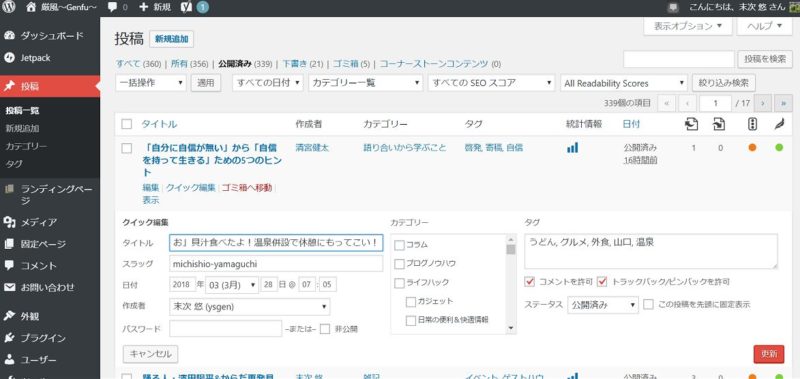Check the ブログノウハウ category

click(x=399, y=264)
